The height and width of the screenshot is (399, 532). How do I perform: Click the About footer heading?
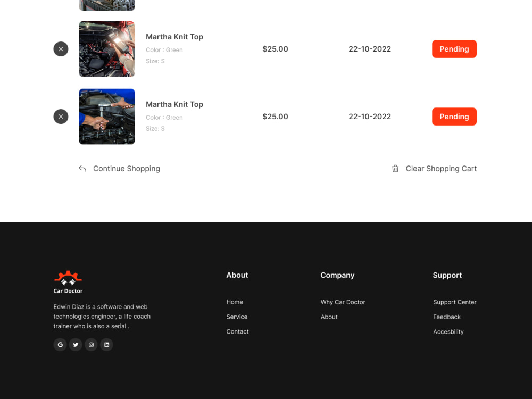coord(237,275)
